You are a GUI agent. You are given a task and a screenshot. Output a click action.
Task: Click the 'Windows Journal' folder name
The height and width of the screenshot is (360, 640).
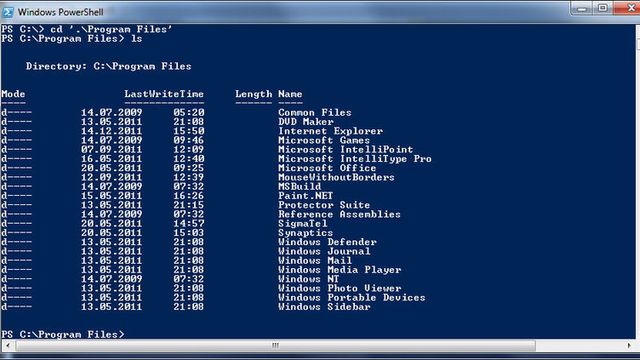[x=324, y=251]
